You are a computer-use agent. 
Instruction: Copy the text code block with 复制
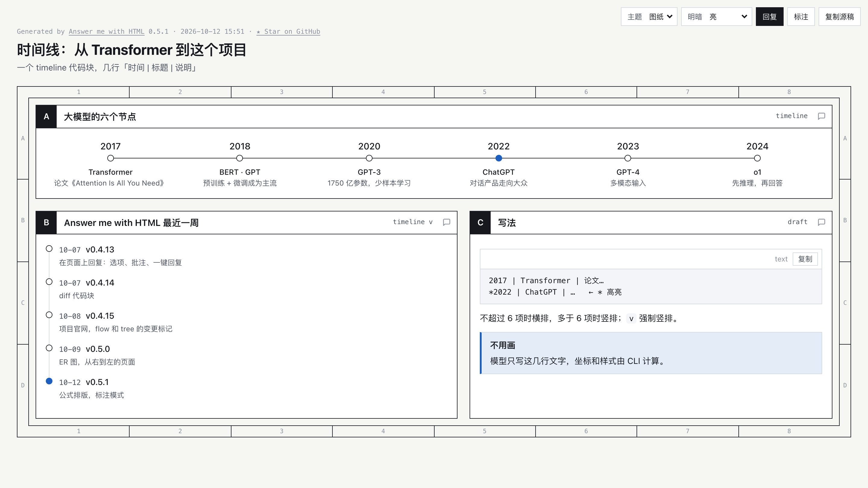[805, 259]
